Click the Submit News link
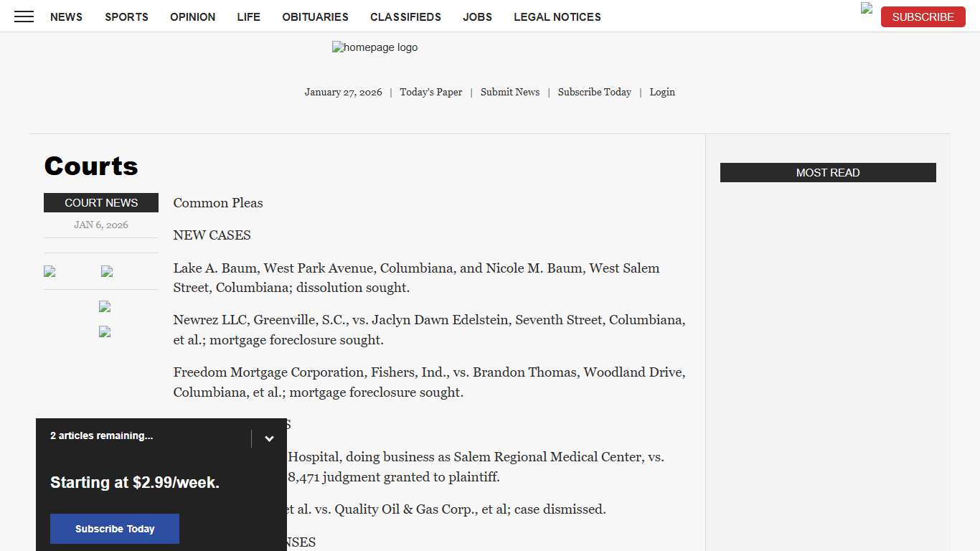This screenshot has width=980, height=551. tap(509, 92)
